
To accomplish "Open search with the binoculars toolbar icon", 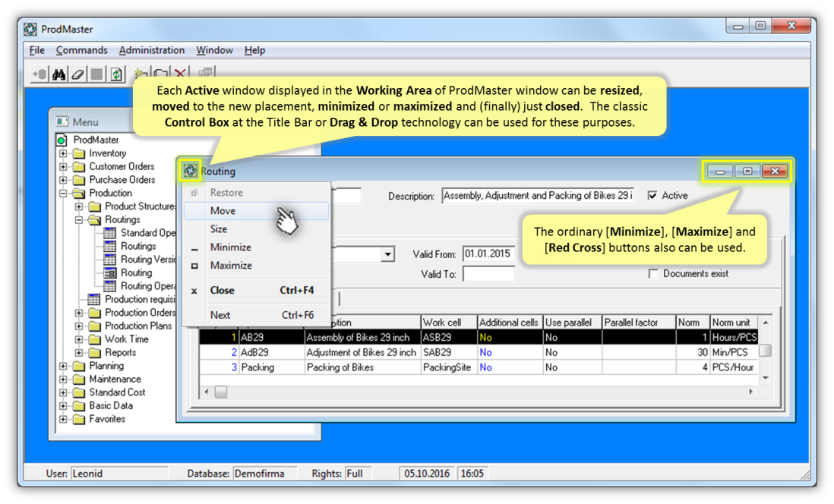I will point(58,74).
